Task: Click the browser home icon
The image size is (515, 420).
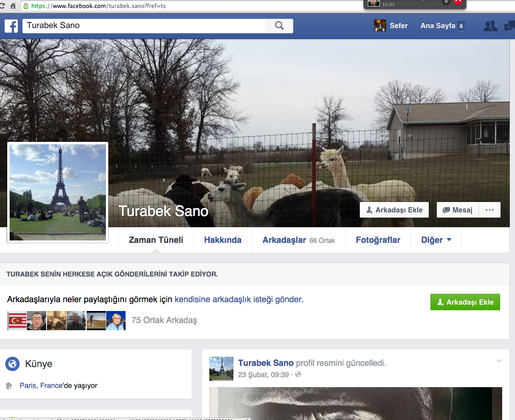Action: [x=13, y=6]
